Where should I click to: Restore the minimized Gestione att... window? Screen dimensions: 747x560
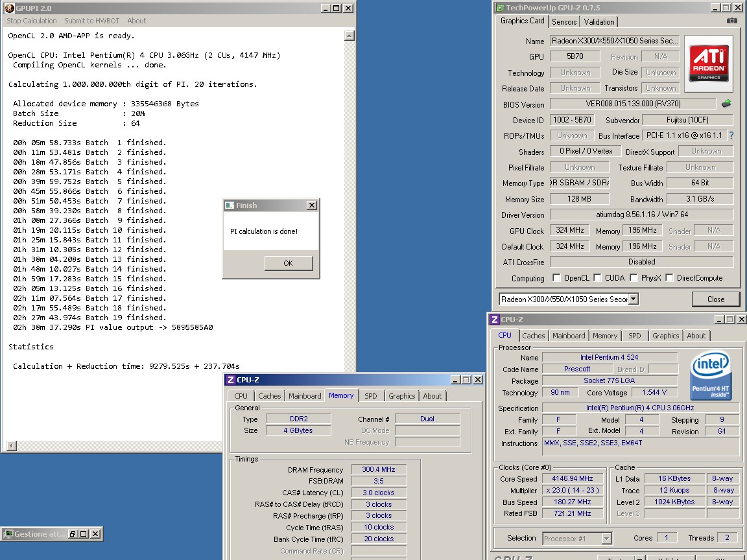(73, 534)
